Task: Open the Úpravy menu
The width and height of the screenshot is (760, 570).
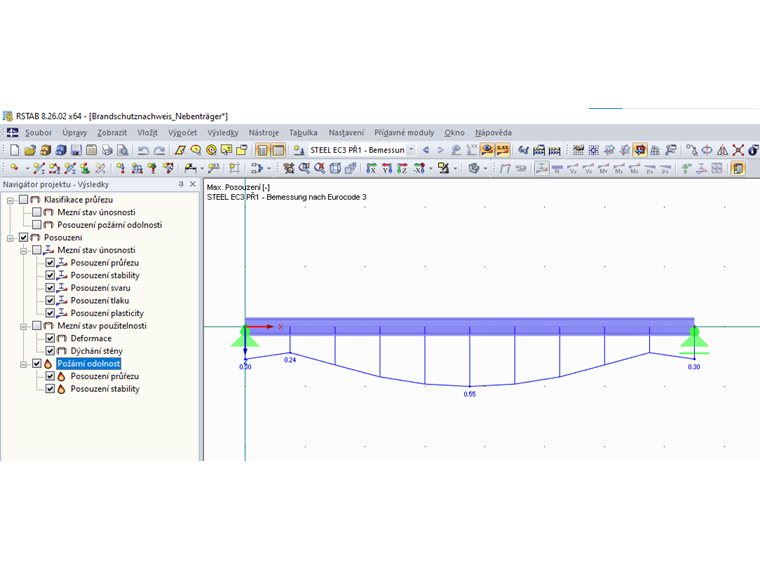Action: (x=75, y=132)
